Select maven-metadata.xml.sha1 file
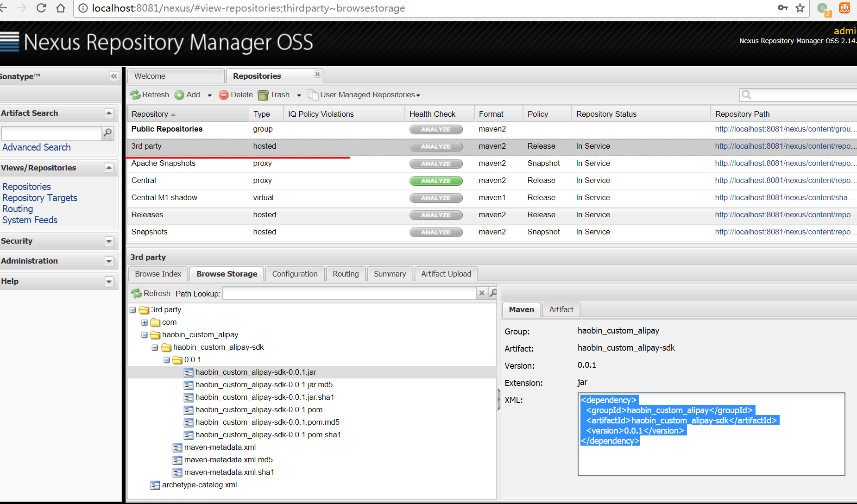Image resolution: width=857 pixels, height=504 pixels. (x=229, y=472)
